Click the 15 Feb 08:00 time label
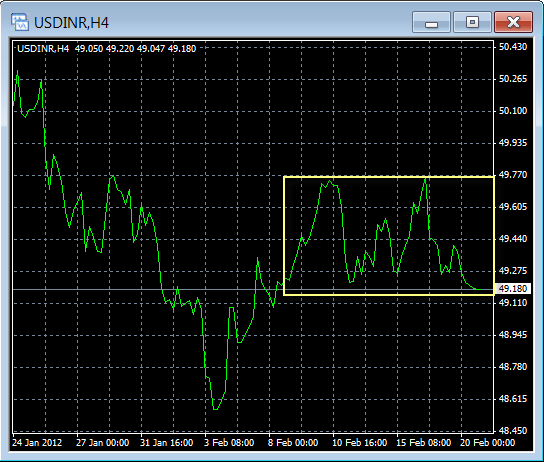The height and width of the screenshot is (462, 544). click(424, 443)
